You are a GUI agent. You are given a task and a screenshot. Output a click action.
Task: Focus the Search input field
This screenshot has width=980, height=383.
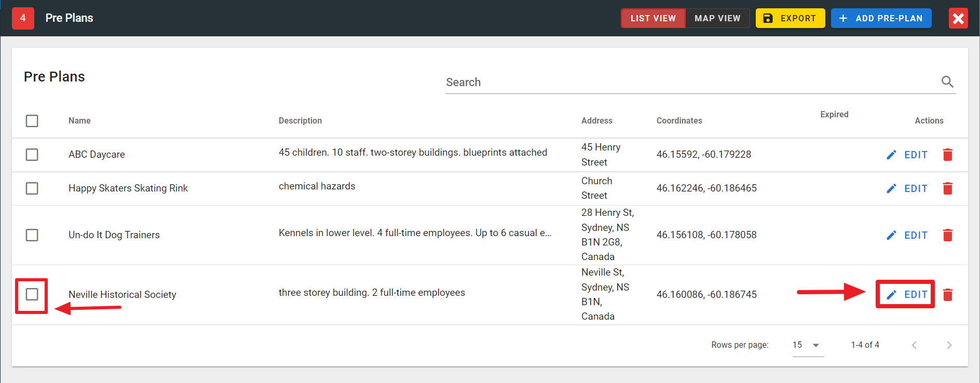click(x=690, y=83)
